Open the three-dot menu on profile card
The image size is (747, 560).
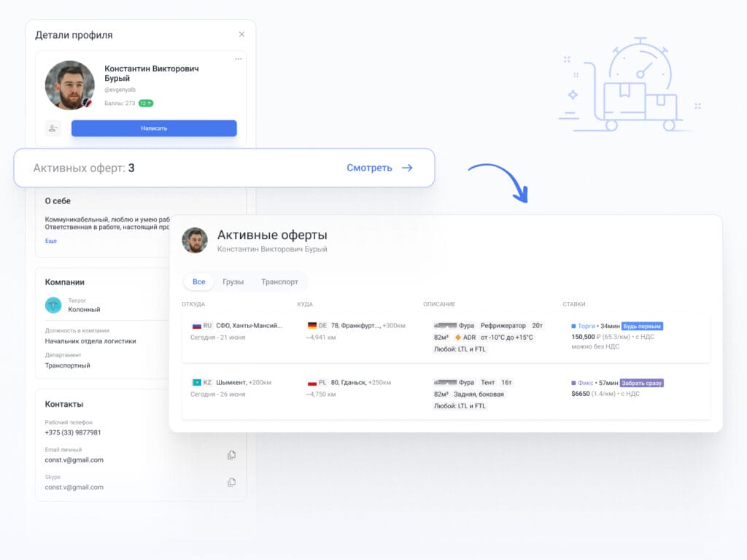(238, 59)
